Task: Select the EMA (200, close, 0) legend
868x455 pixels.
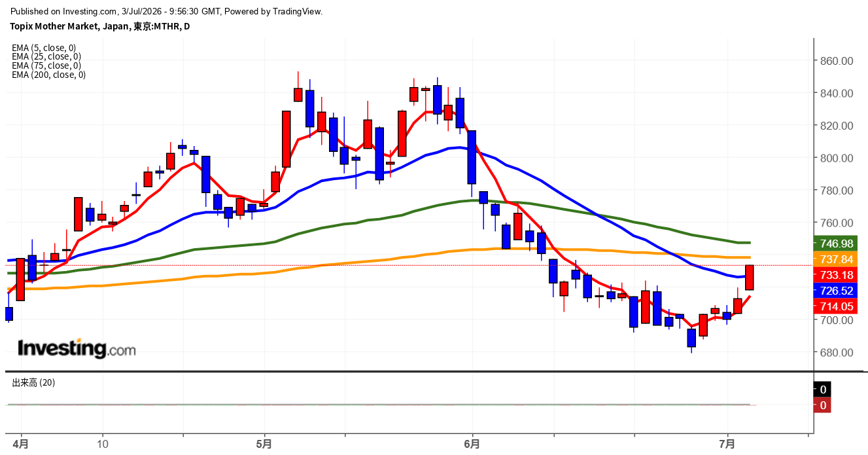Action: [x=48, y=75]
